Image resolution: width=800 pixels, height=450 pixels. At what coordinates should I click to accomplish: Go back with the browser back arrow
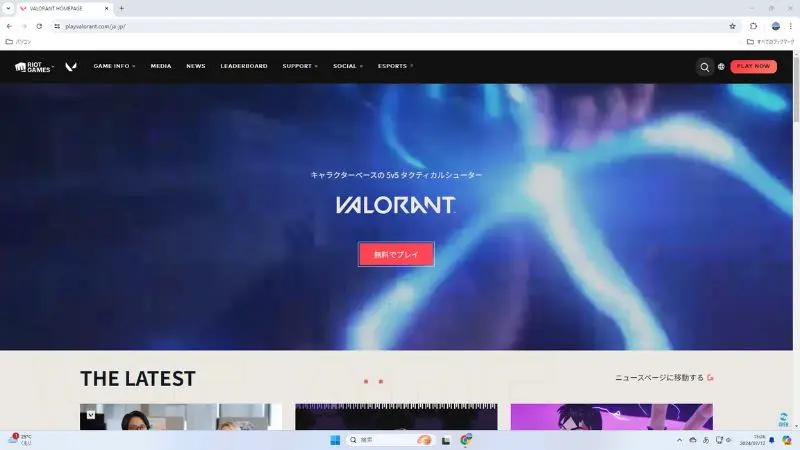[9, 26]
